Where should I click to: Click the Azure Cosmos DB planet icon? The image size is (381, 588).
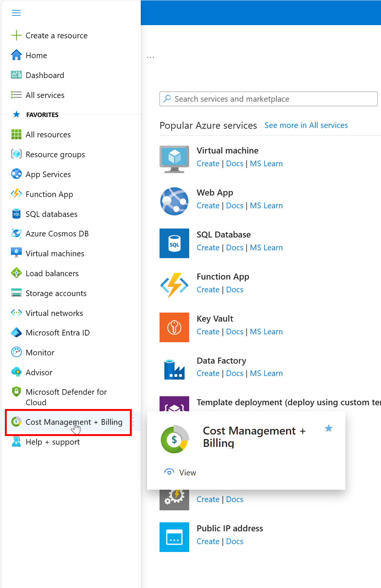16,233
